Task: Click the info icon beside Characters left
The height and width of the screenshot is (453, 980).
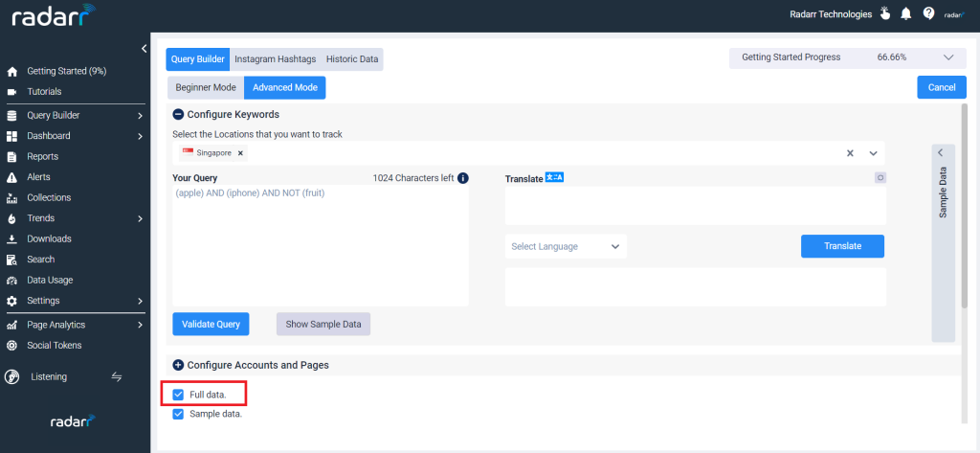Action: click(x=463, y=178)
